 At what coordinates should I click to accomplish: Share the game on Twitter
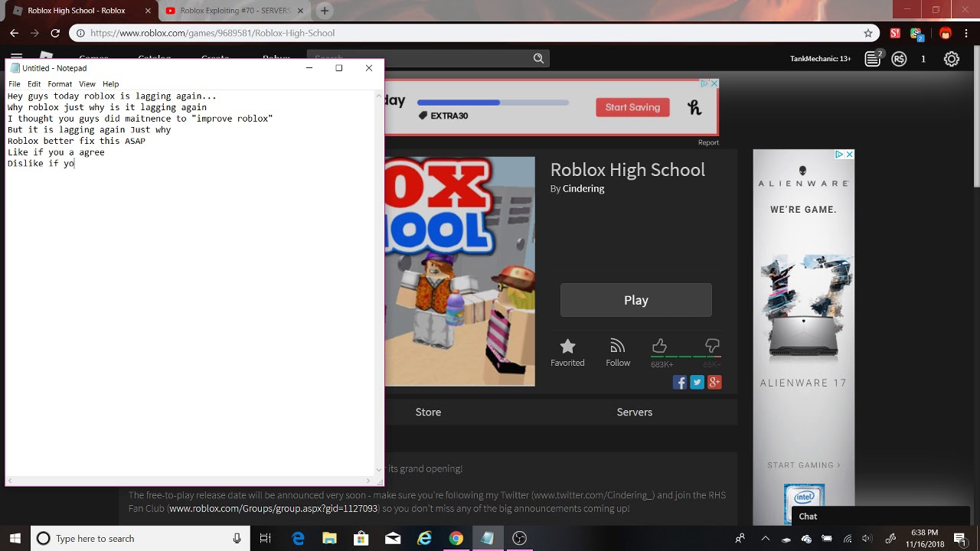pos(697,383)
